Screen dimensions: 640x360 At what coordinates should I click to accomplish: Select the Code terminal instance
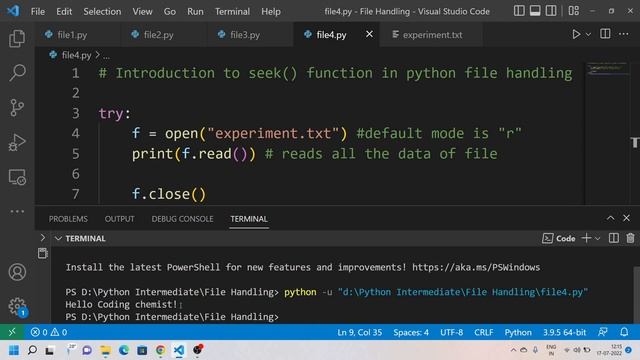click(559, 238)
